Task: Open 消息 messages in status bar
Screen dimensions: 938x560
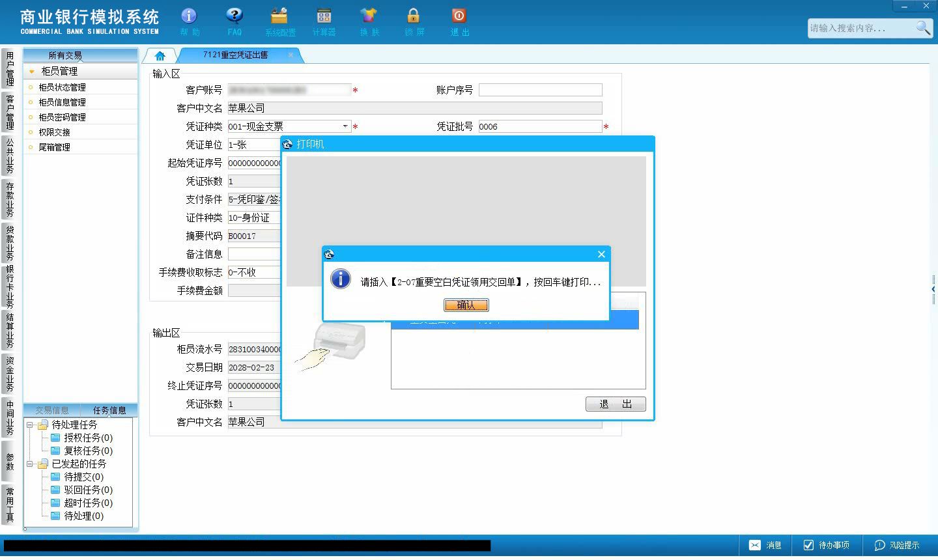Action: (765, 545)
